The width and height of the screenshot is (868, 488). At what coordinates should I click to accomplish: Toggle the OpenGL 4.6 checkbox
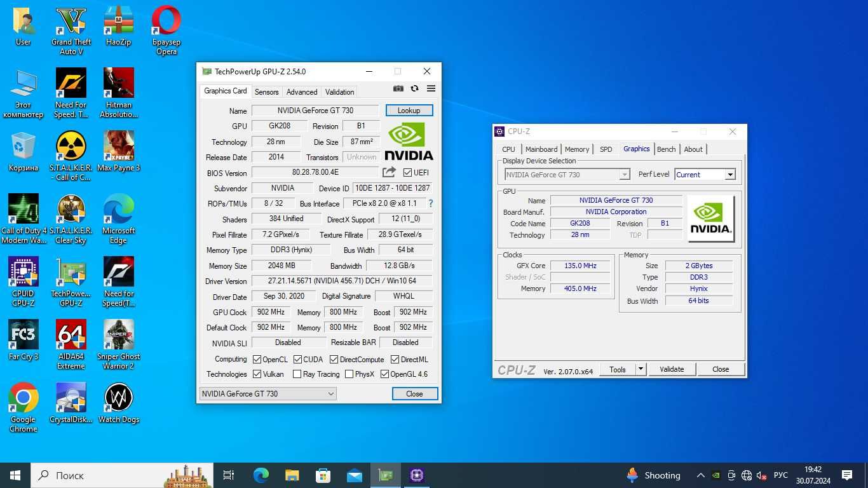pos(384,374)
